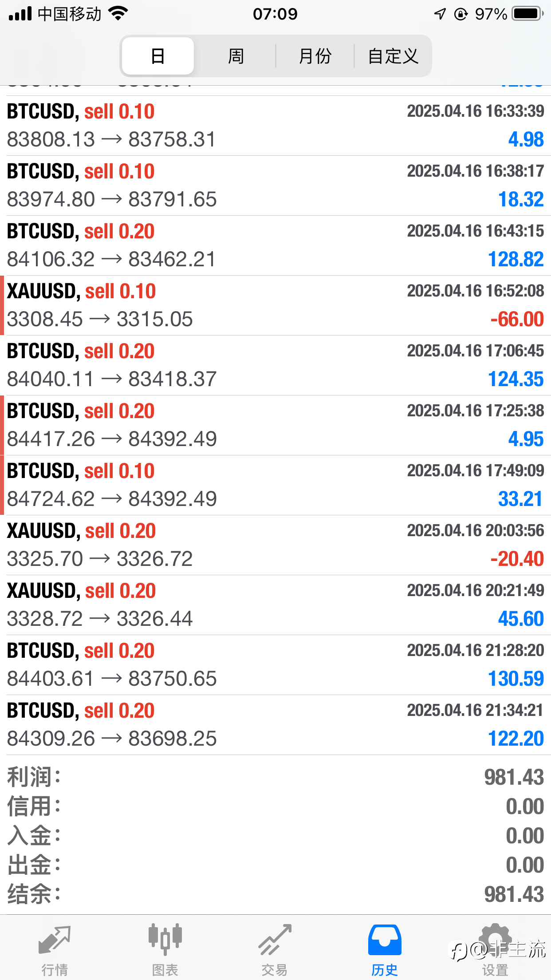Open XAUUSD trade with -20.40 loss

275,545
